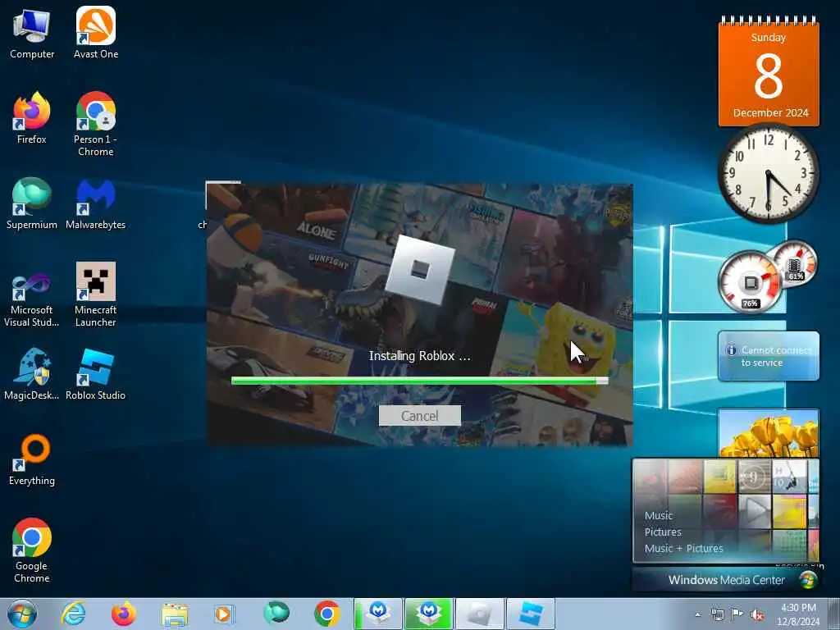Click the calendar gadget showing Sunday 8
The image size is (840, 630).
(x=769, y=72)
